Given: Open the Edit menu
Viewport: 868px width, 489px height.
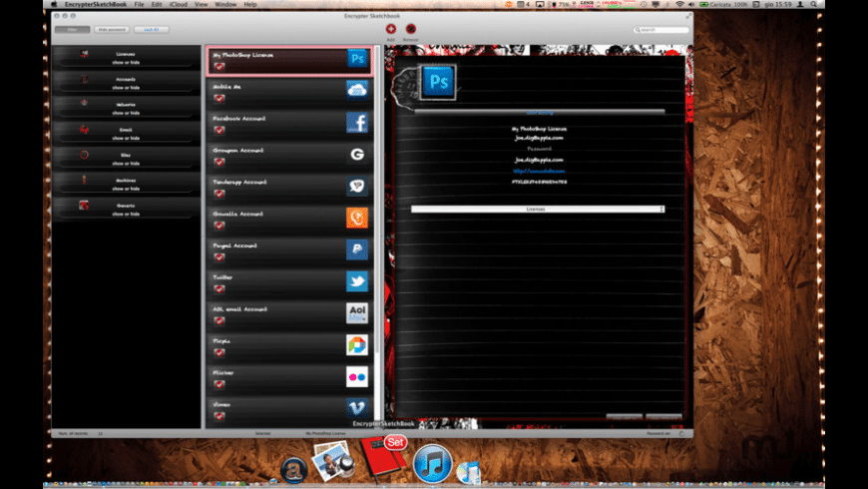Looking at the screenshot, I should coord(157,4).
